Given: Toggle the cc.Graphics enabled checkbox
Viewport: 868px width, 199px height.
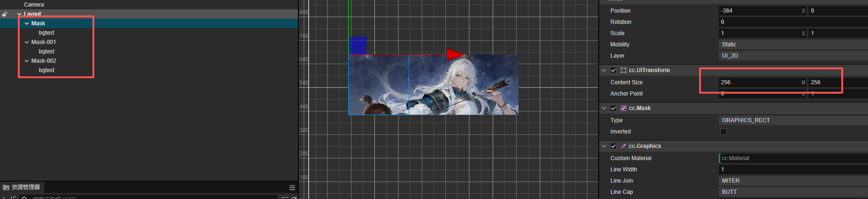Looking at the screenshot, I should [x=613, y=146].
